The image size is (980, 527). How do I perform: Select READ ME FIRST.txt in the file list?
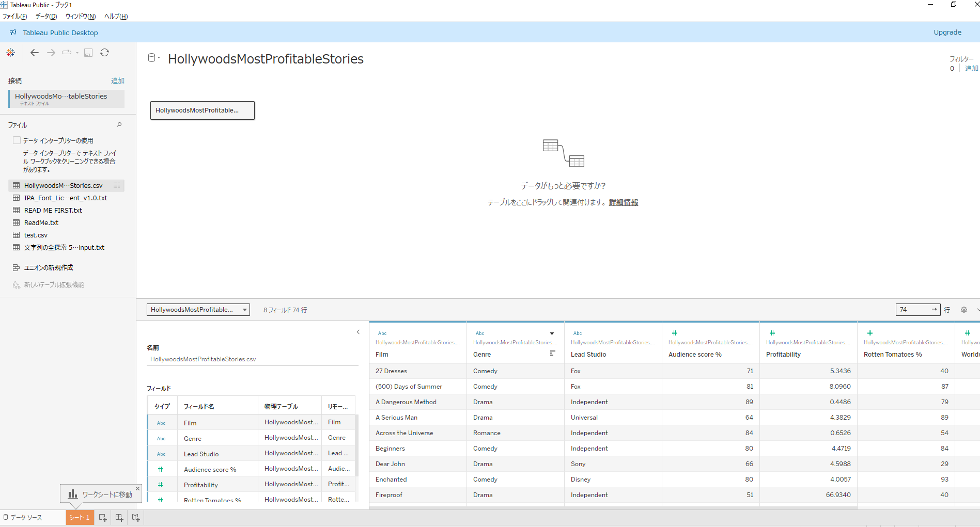click(53, 210)
